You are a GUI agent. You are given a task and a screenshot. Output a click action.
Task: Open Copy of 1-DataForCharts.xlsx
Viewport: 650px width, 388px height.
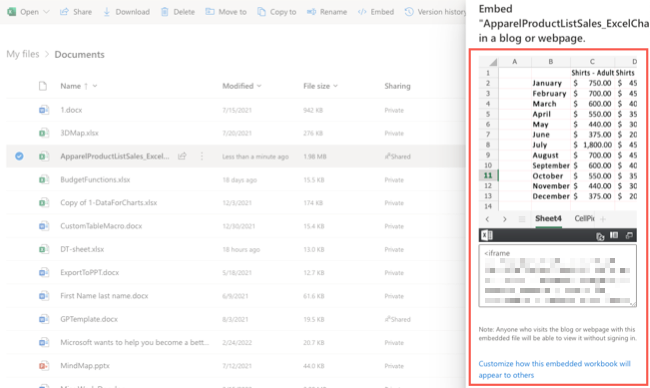click(109, 203)
